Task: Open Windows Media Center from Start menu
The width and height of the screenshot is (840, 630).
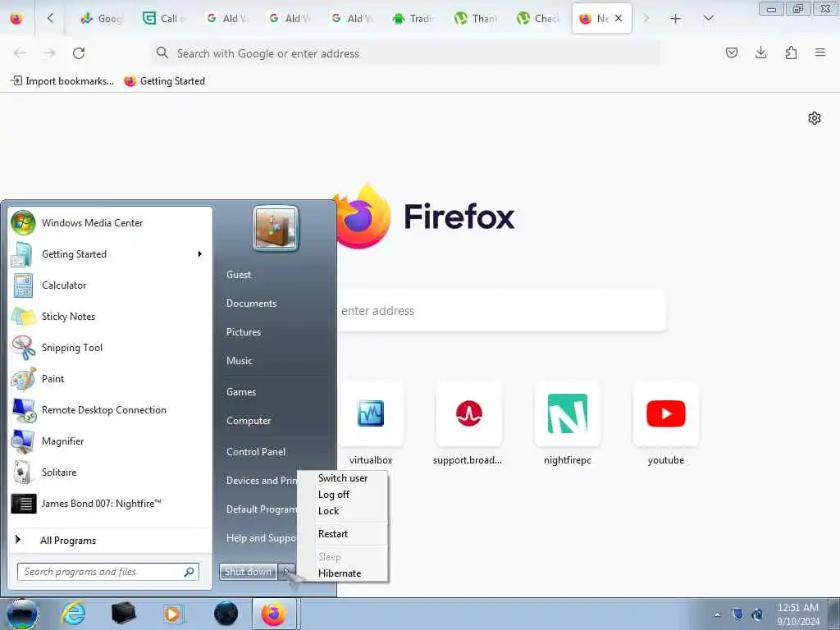Action: [x=111, y=223]
